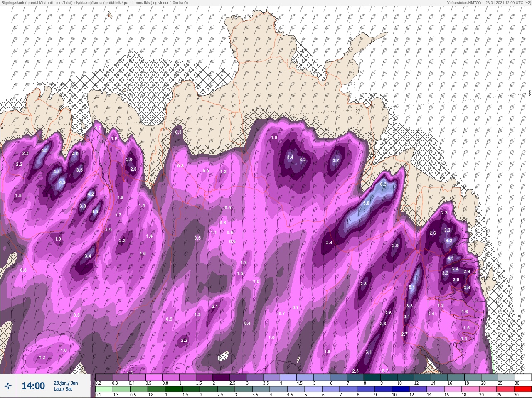Select the upper legend swatch between 0.2 and 0.3
This screenshot has width=532, height=398.
[104, 377]
